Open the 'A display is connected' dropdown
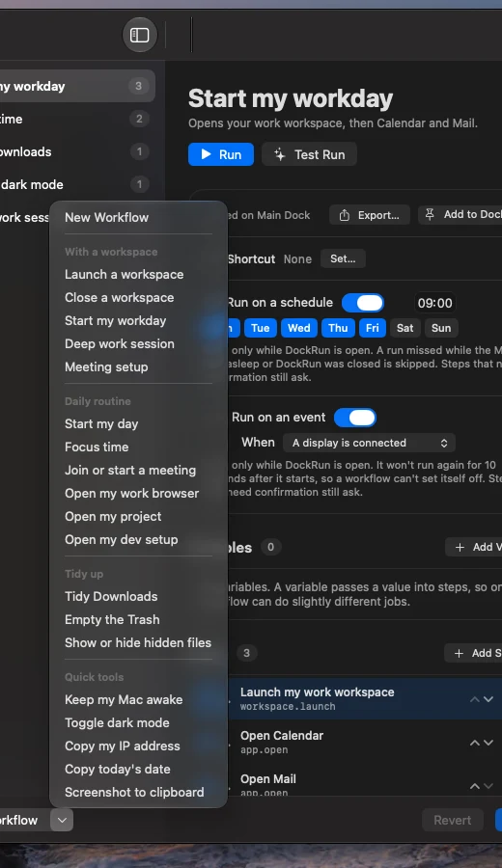This screenshot has width=502, height=868. 370,443
